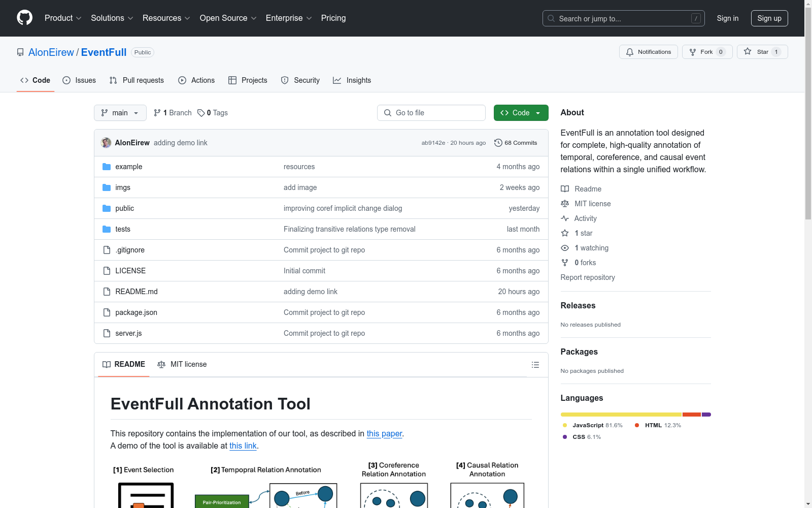Open the example folder icon
The width and height of the screenshot is (812, 508).
pyautogui.click(x=107, y=167)
